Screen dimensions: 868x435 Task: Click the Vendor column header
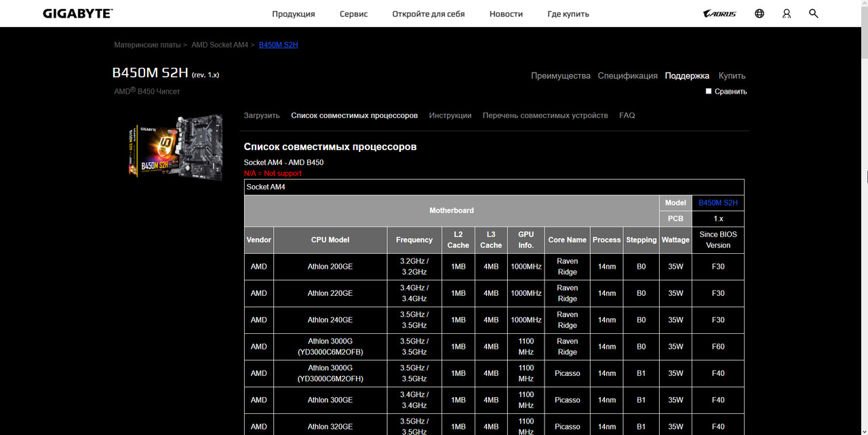tap(259, 240)
